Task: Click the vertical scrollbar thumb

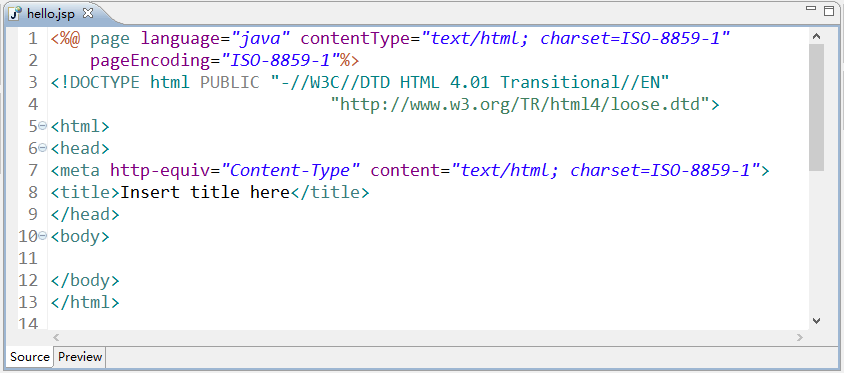Action: (816, 107)
